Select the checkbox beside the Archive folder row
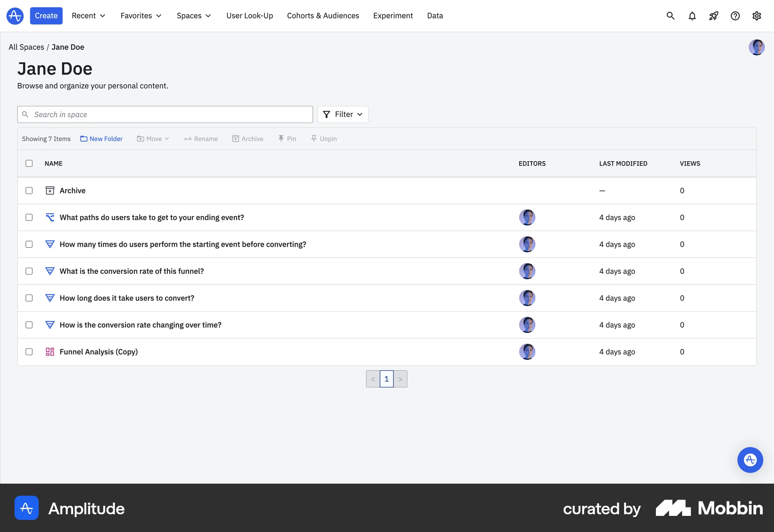 [29, 190]
